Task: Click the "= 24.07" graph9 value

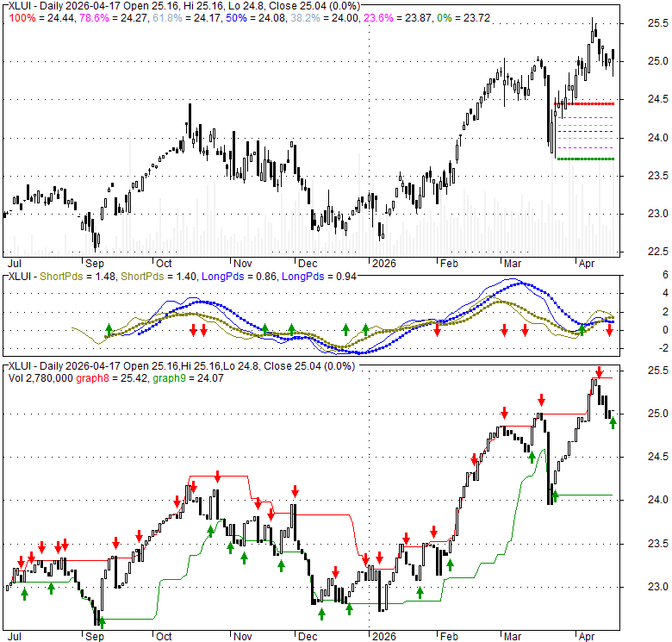Action: pos(206,378)
